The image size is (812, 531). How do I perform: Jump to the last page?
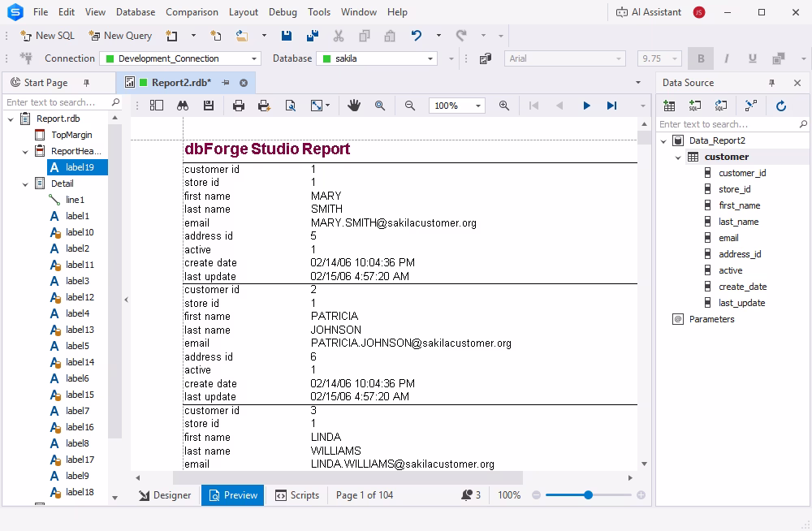[x=611, y=106]
